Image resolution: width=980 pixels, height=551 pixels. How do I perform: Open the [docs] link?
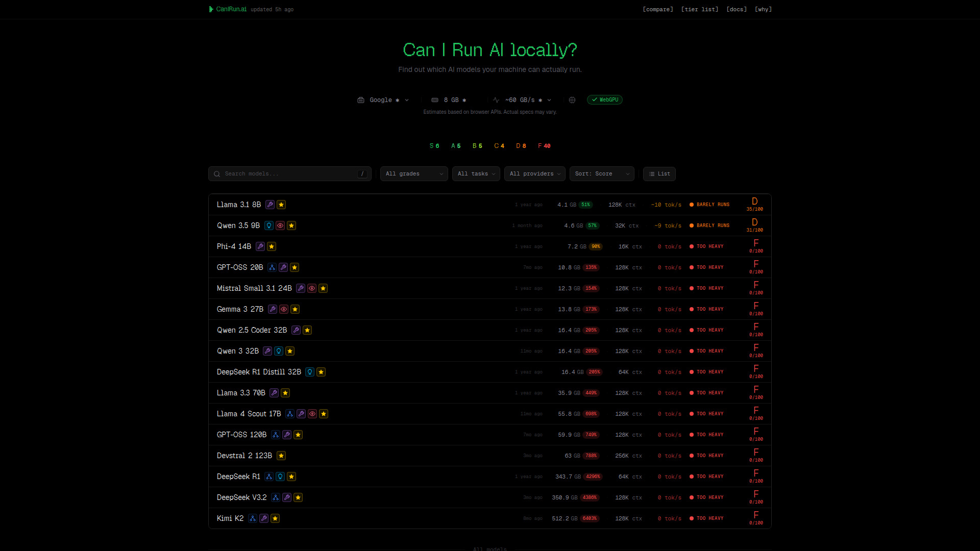pos(737,9)
